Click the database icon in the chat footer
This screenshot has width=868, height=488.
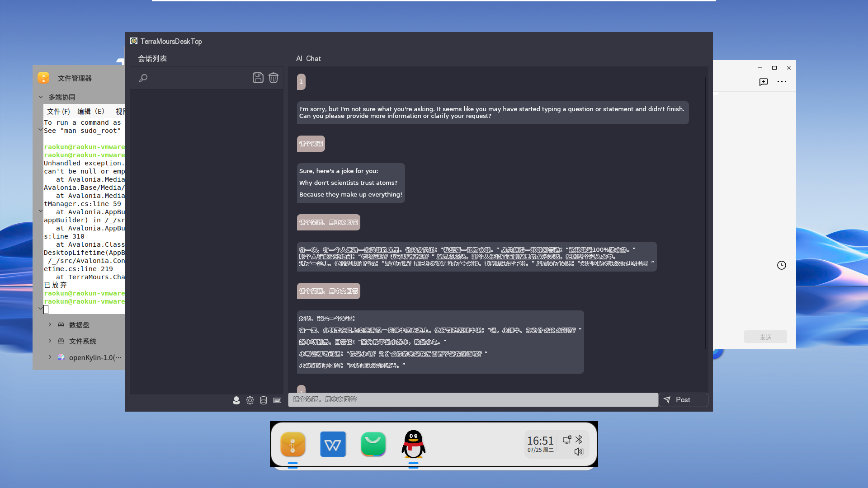264,400
